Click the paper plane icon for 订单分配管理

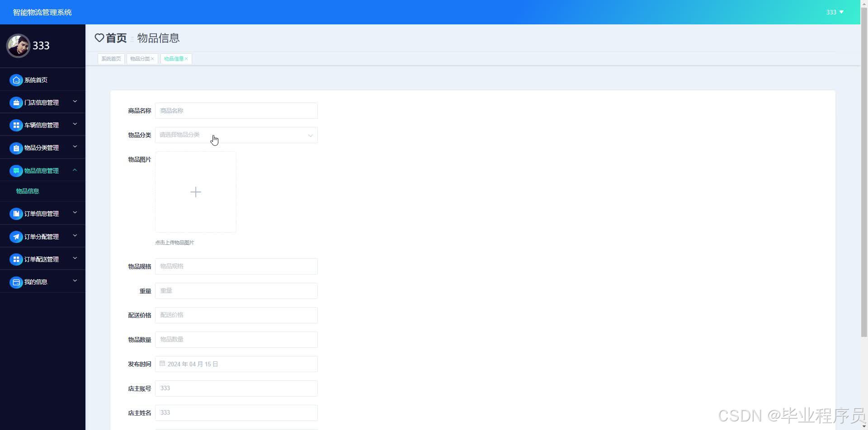coord(16,237)
